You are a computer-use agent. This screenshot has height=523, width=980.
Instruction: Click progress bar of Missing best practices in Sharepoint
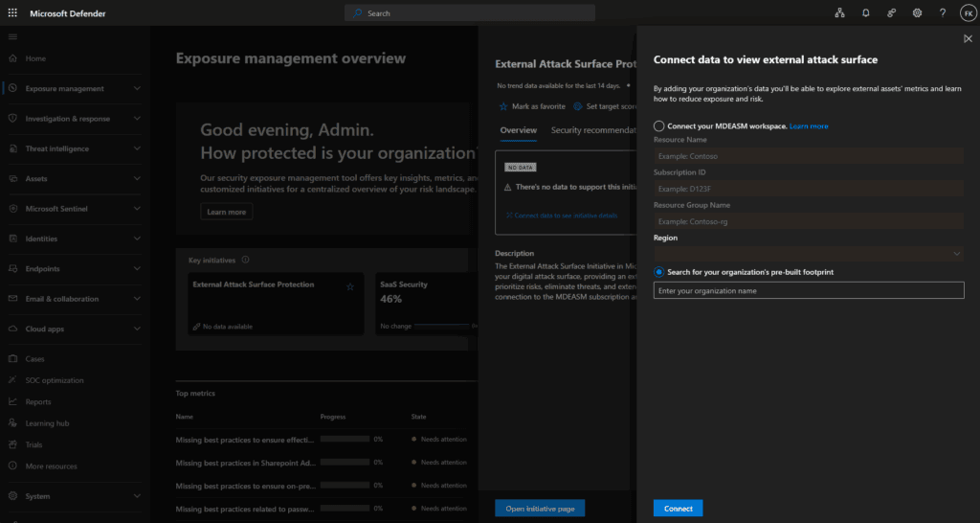tap(345, 462)
